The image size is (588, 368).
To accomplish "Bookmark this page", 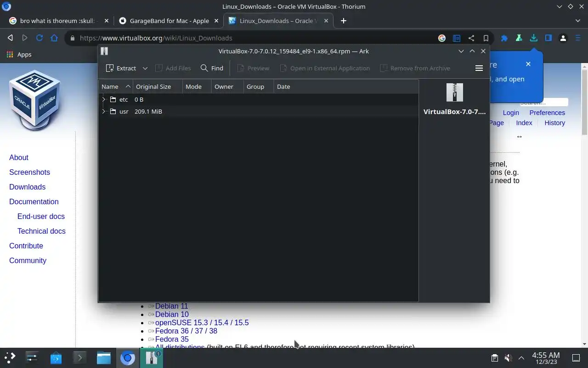I will click(x=486, y=38).
